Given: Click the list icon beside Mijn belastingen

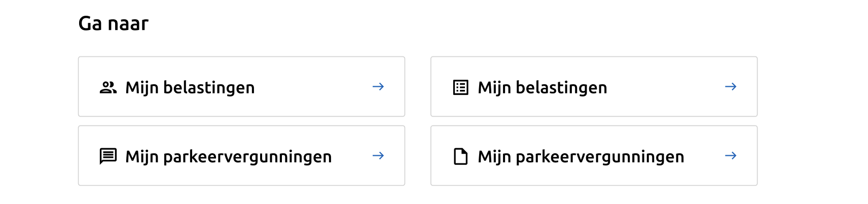Looking at the screenshot, I should pos(460,88).
